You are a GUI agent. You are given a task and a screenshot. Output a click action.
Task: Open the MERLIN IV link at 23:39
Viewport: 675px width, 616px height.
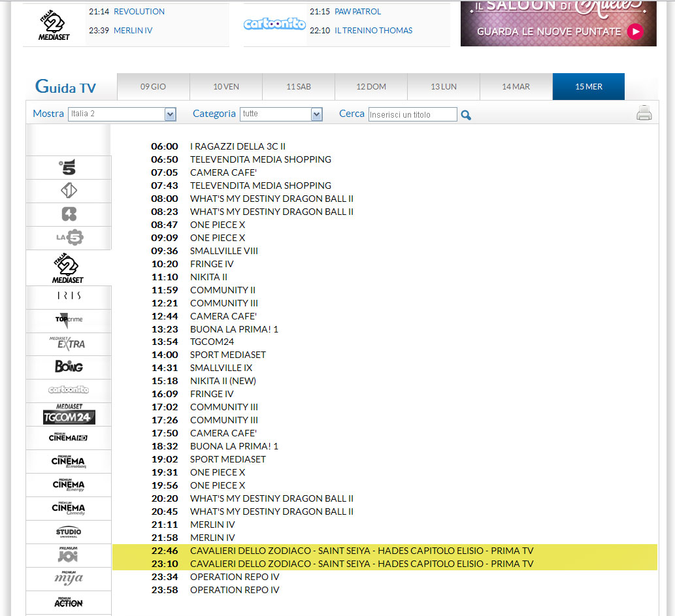coord(133,31)
